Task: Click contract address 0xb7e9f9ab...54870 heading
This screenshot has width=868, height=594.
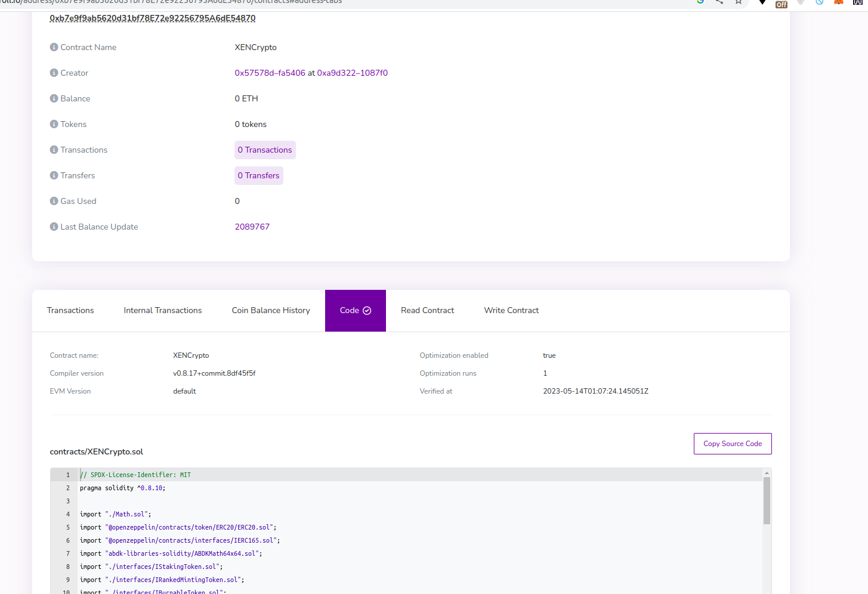Action: pos(153,18)
